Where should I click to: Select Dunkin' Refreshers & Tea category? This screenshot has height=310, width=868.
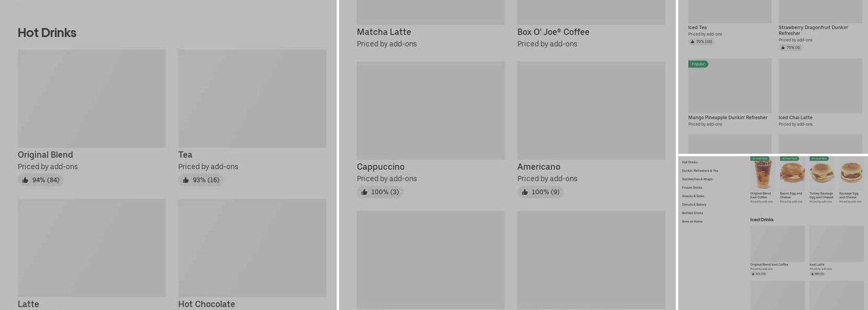coord(700,170)
